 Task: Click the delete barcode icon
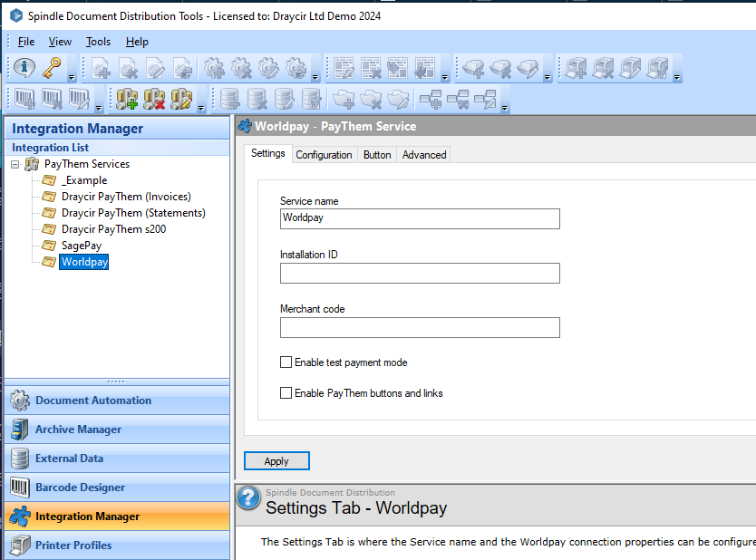[x=52, y=99]
